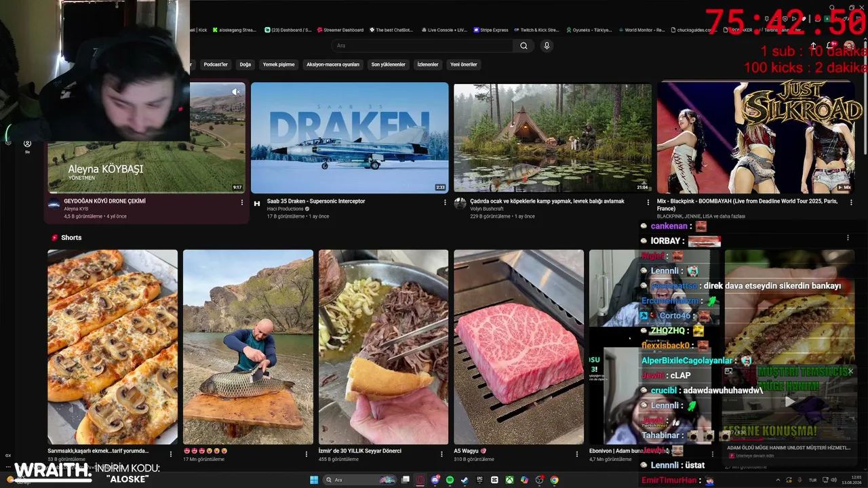Image resolution: width=868 pixels, height=488 pixels.
Task: Select the Yemek pişirme filter chip
Action: 279,64
